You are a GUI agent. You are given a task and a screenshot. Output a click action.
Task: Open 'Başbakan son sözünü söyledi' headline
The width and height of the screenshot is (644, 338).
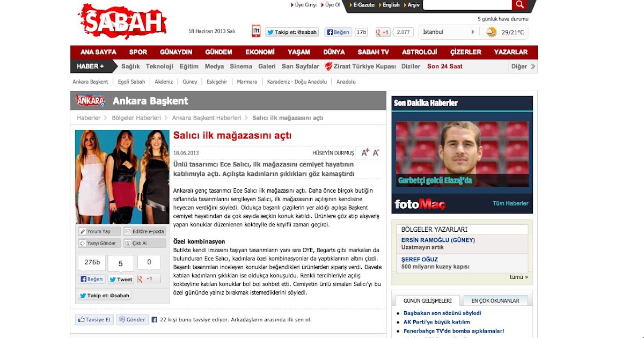[442, 313]
